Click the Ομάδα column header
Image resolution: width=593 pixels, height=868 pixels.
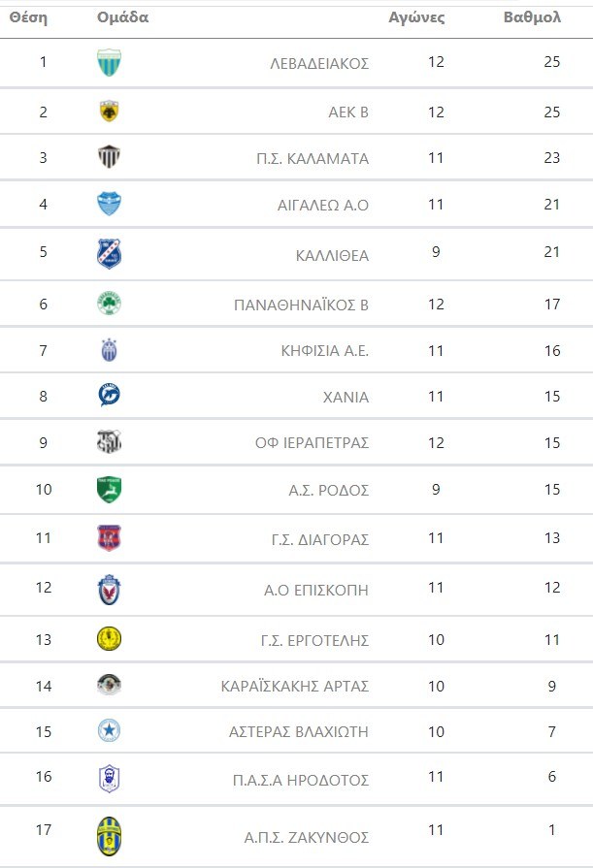tap(123, 17)
